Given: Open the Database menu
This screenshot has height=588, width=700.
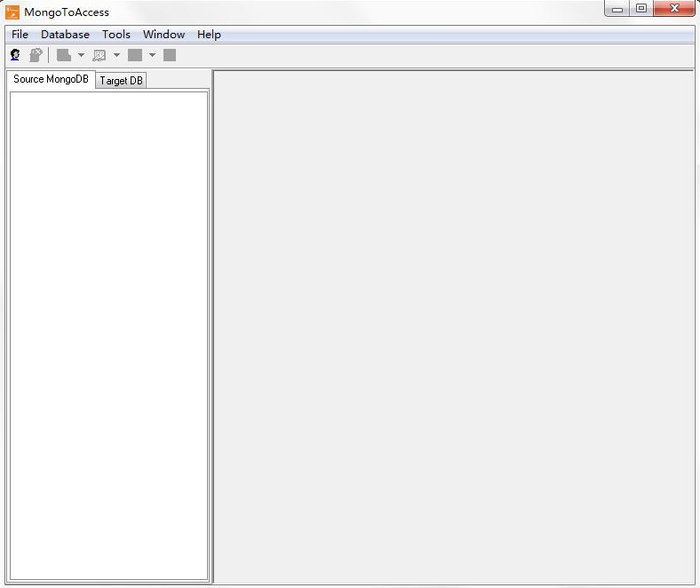Looking at the screenshot, I should (x=65, y=35).
